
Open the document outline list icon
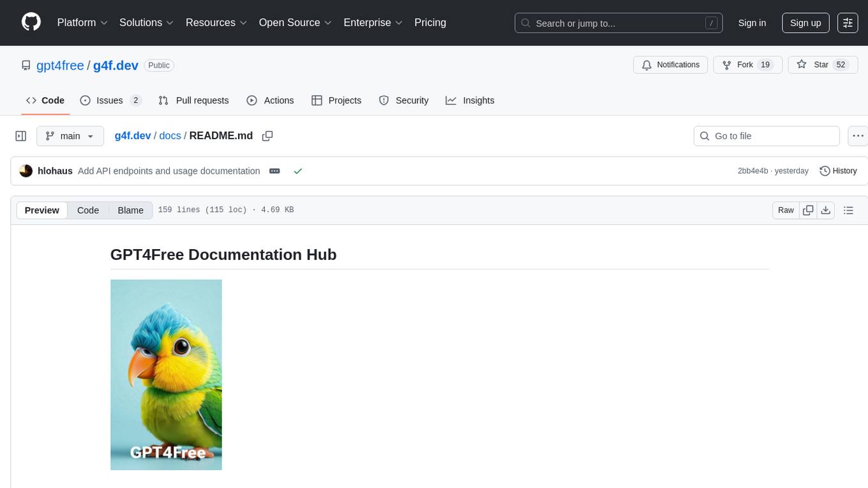point(848,210)
